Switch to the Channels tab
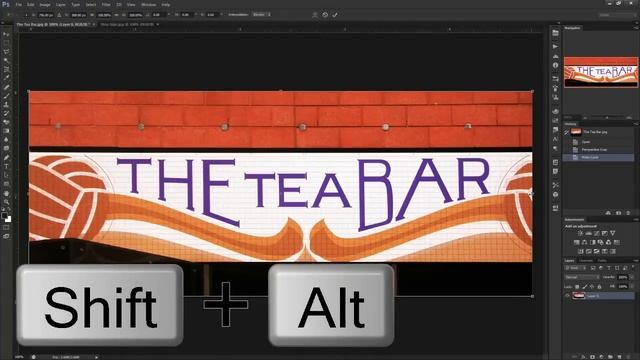 (x=586, y=260)
